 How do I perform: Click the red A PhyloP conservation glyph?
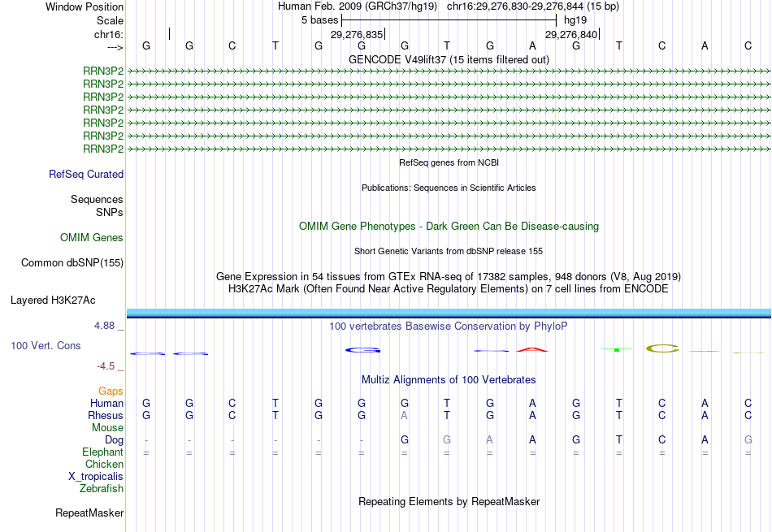pyautogui.click(x=532, y=350)
